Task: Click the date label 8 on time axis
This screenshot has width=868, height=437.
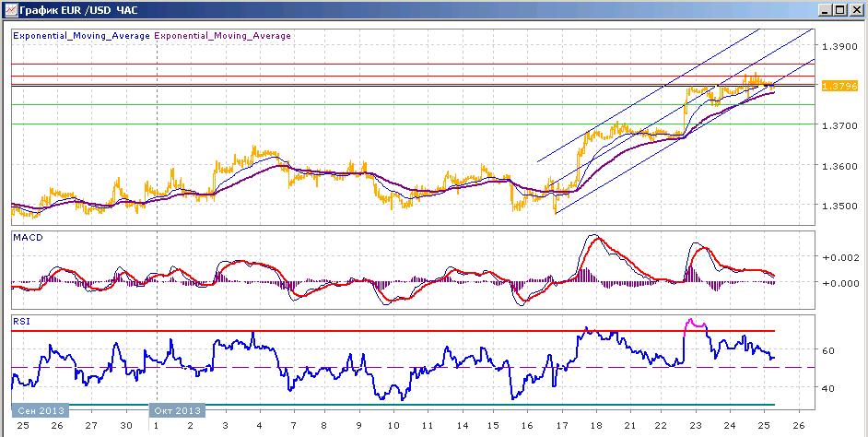Action: [x=325, y=426]
